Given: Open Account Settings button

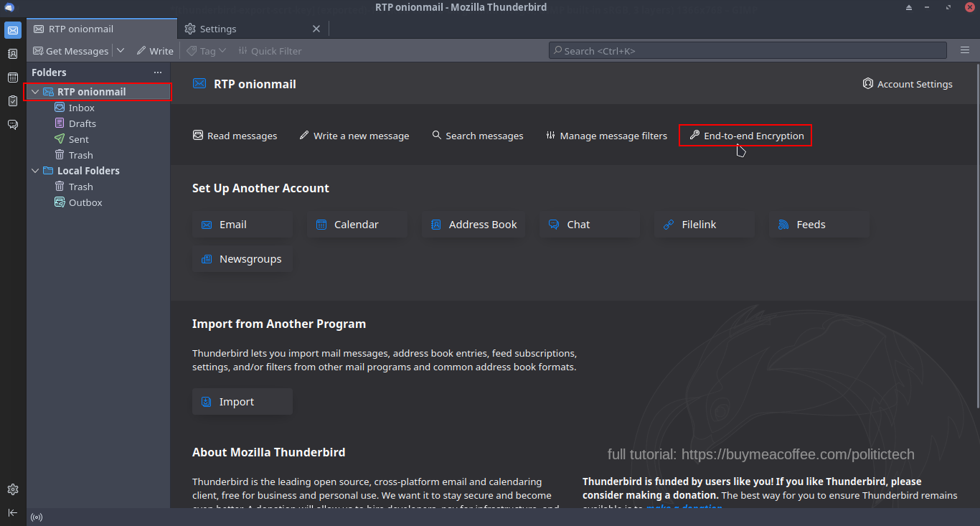Looking at the screenshot, I should (x=908, y=84).
